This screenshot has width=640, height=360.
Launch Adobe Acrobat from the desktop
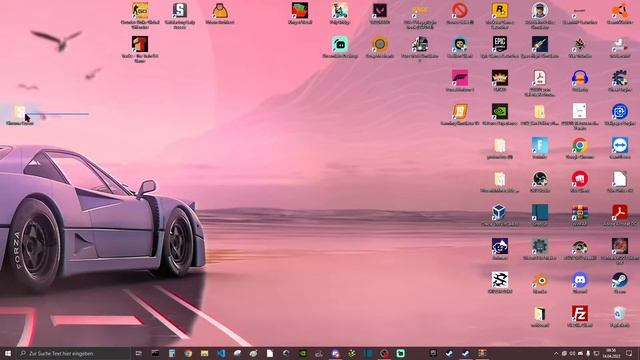pos(620,215)
